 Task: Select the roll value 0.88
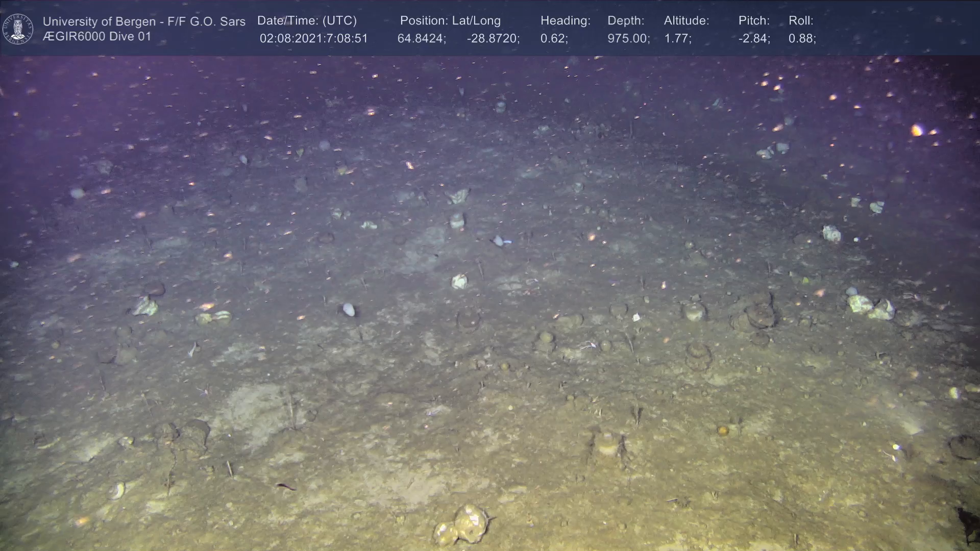tap(801, 39)
